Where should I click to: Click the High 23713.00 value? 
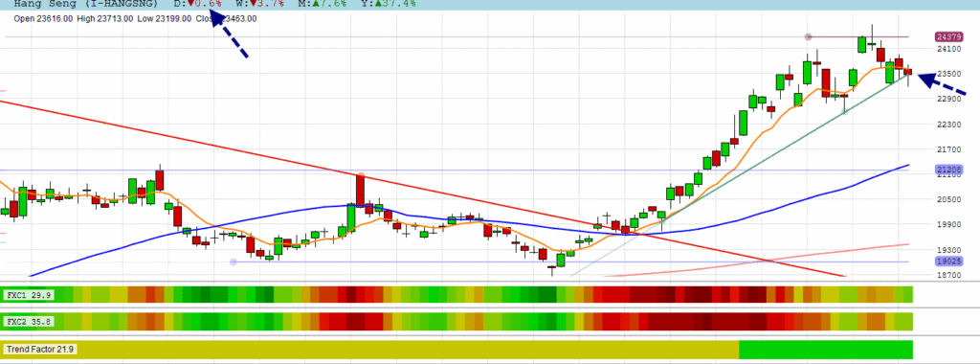pyautogui.click(x=105, y=19)
